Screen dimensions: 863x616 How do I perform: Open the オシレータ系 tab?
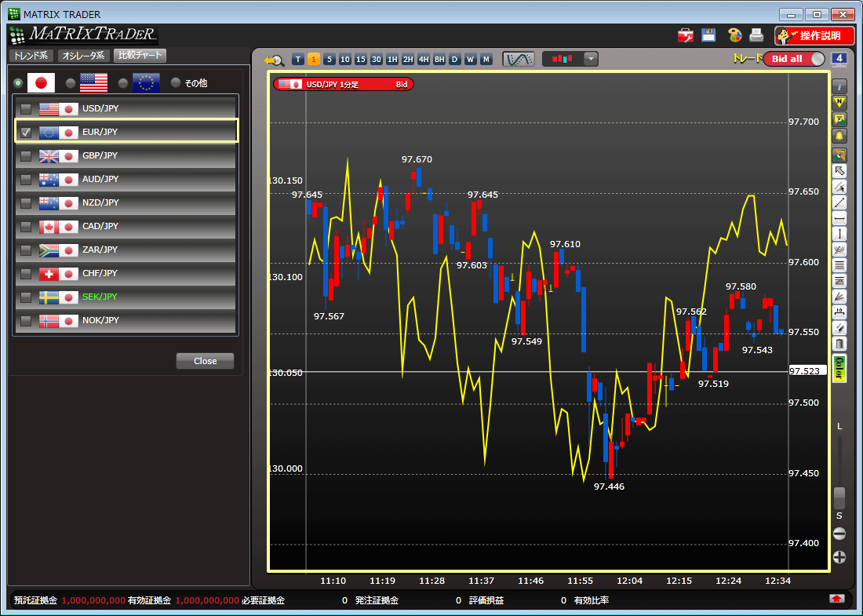(83, 56)
